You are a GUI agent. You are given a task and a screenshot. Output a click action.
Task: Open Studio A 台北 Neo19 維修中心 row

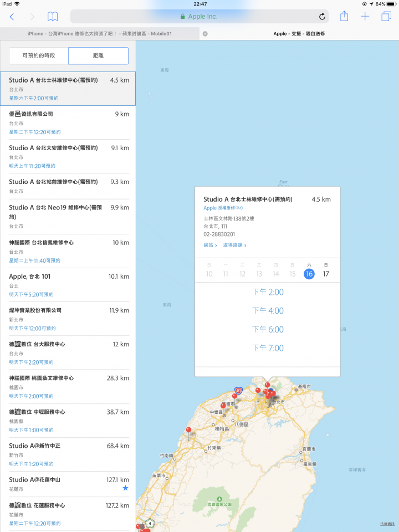(68, 217)
